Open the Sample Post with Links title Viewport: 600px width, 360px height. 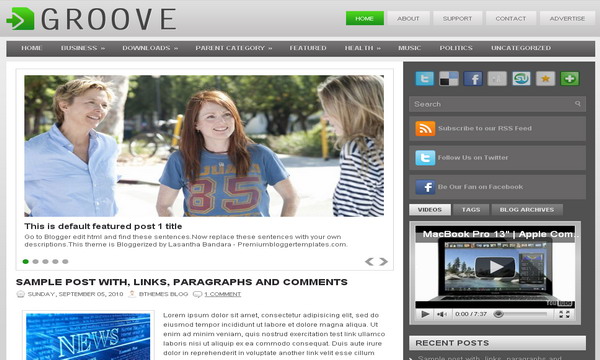tap(181, 282)
